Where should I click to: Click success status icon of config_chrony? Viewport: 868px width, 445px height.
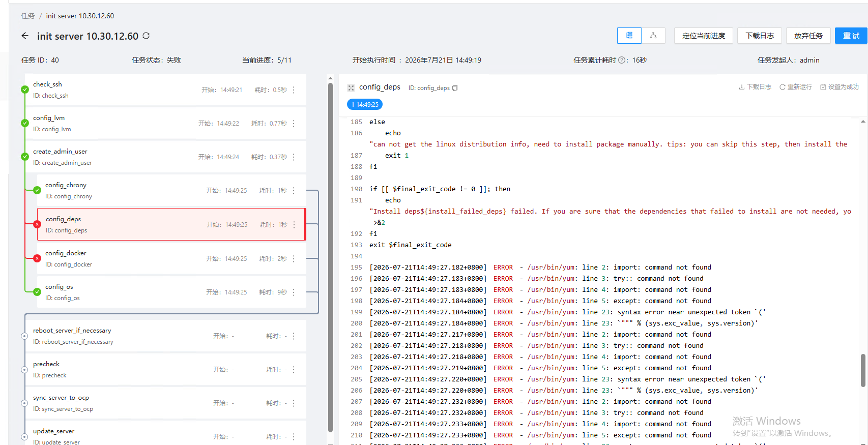[37, 190]
